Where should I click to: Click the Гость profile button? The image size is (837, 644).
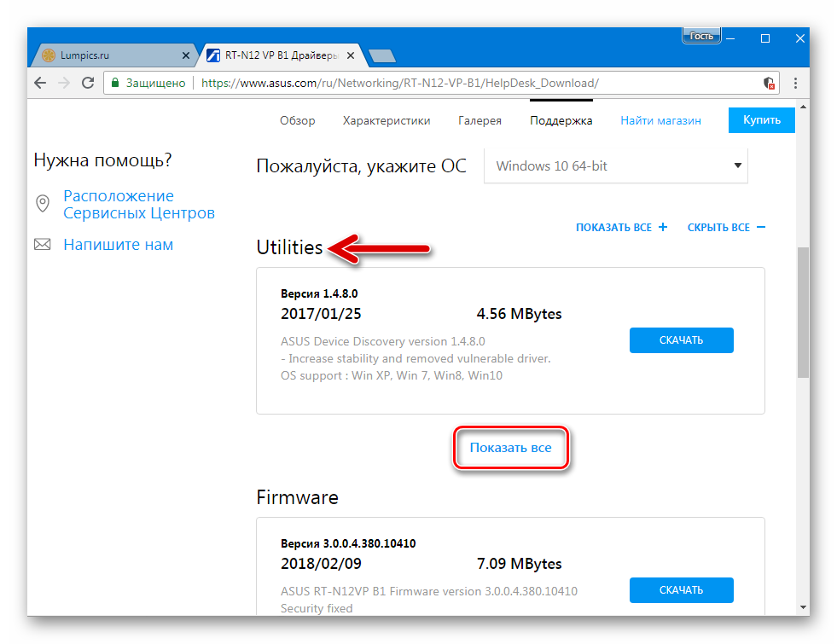click(x=701, y=36)
